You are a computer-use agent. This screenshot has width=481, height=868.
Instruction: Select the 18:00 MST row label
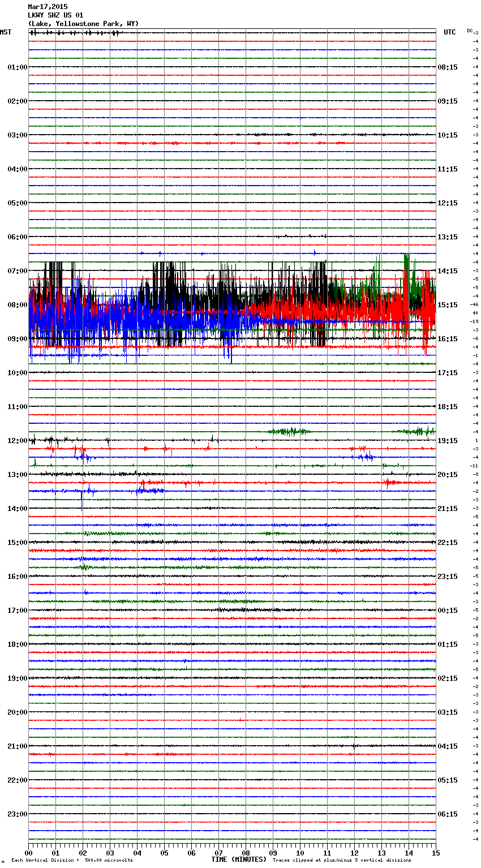point(17,644)
